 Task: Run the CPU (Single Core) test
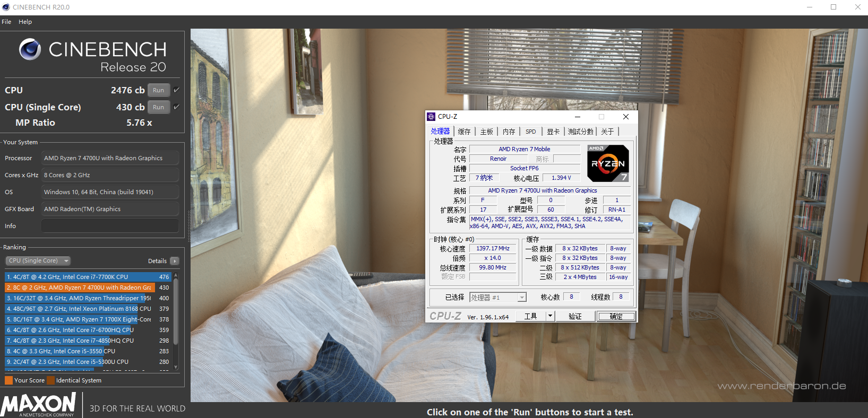159,107
